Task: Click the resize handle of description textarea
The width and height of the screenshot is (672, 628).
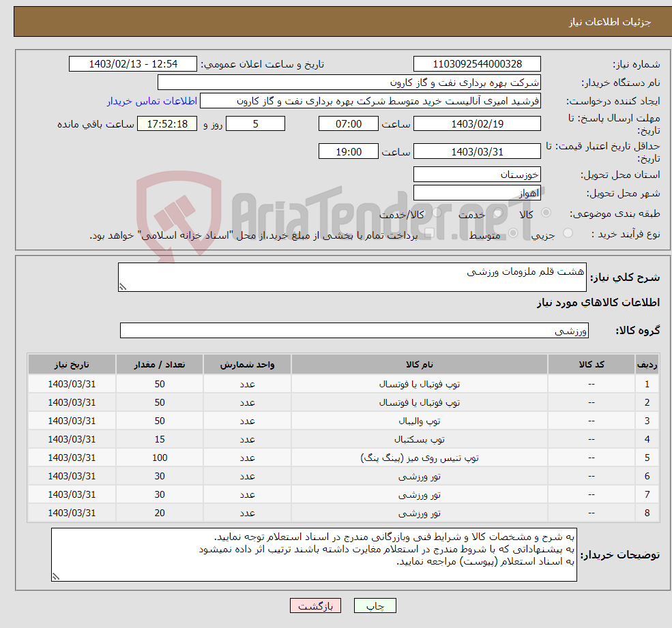Action: click(123, 287)
